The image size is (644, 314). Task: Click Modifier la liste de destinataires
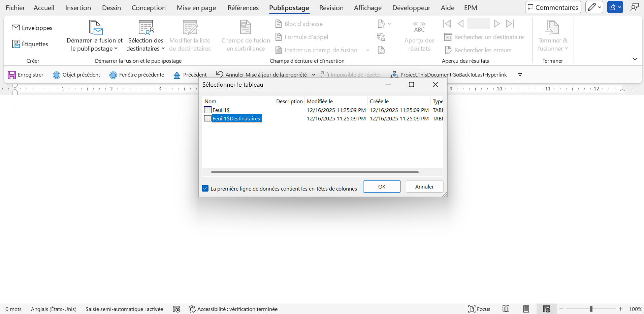190,36
